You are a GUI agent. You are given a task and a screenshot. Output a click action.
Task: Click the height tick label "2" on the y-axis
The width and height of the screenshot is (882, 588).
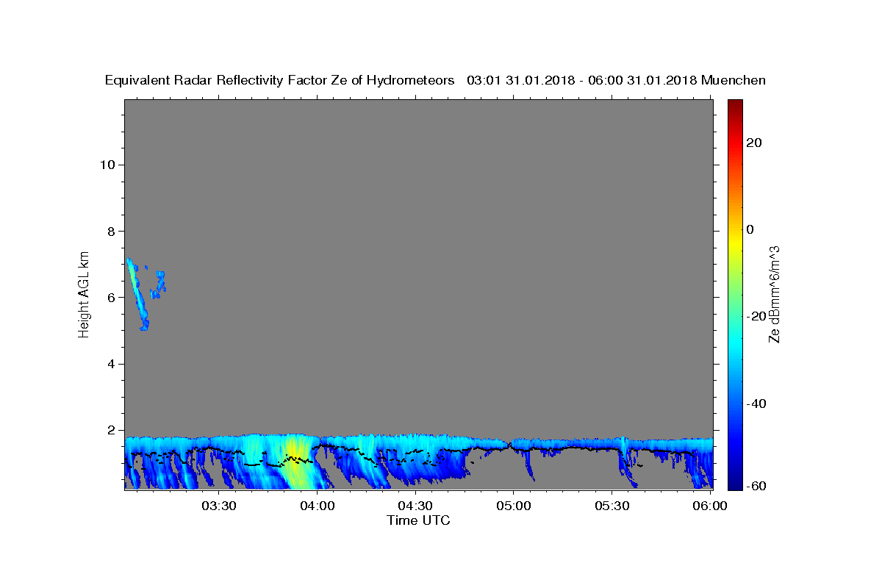click(x=110, y=431)
